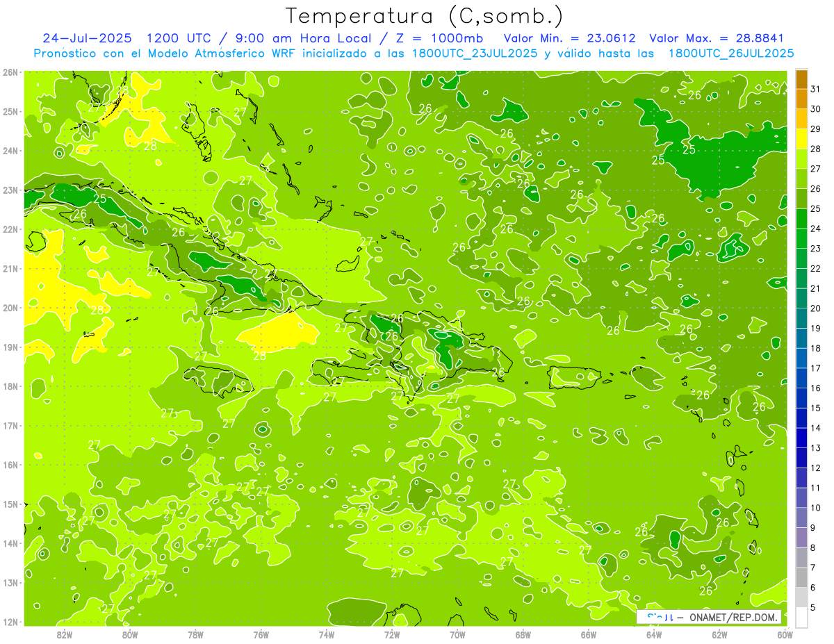Viewport: 834px width, 644px height.
Task: Click the "Valor Min. = 23.0612" text
Action: 570,38
